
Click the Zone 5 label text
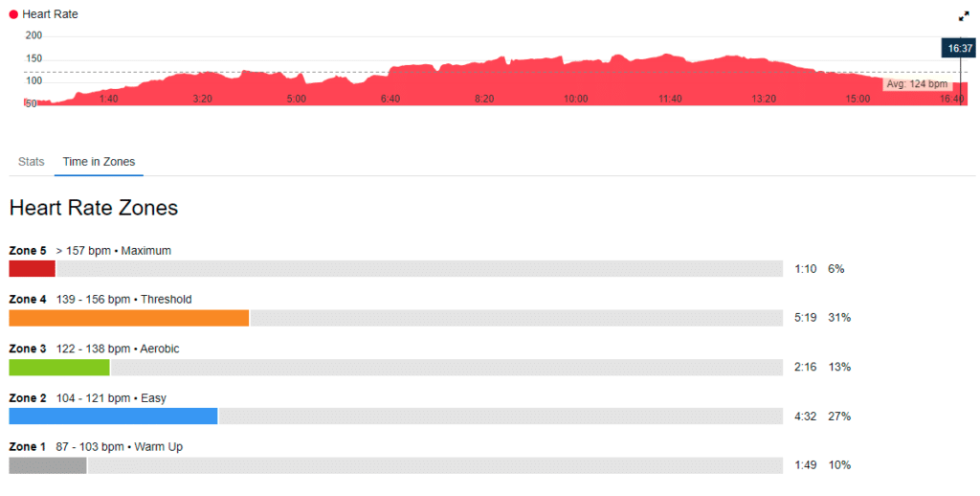click(28, 251)
